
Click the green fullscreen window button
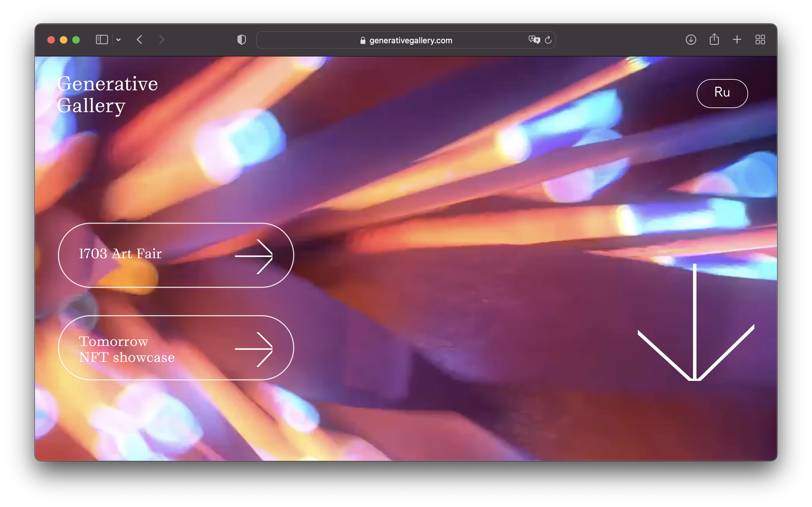(x=76, y=40)
